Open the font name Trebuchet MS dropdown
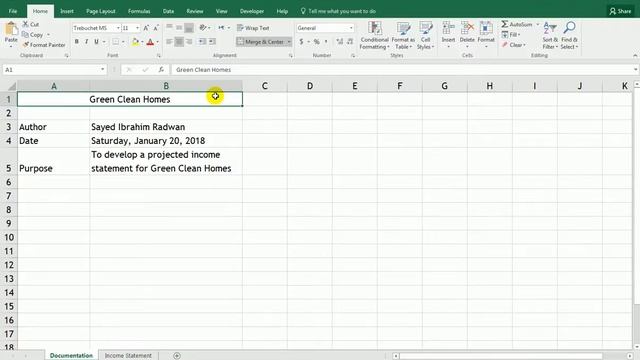This screenshot has width=640, height=360. pos(118,28)
